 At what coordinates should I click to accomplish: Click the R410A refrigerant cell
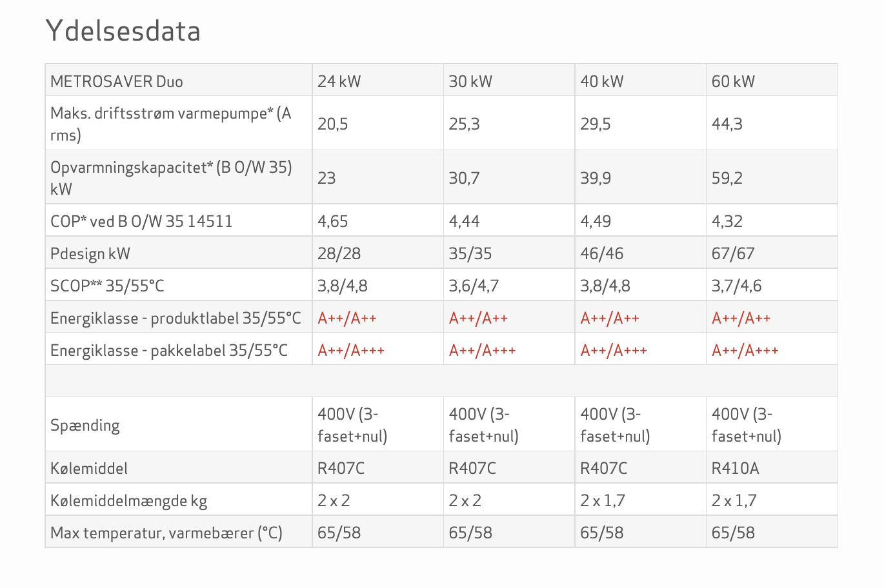[x=736, y=468]
